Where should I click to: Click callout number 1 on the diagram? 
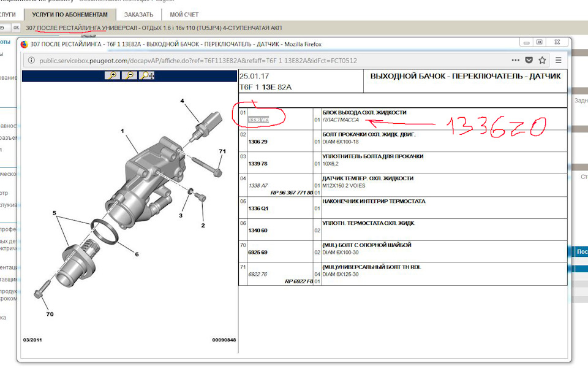(123, 131)
